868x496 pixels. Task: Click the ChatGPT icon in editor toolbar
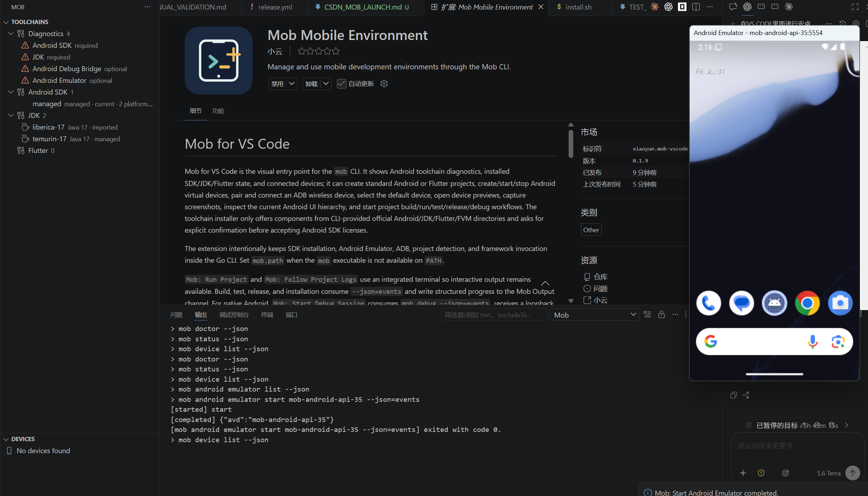(668, 7)
